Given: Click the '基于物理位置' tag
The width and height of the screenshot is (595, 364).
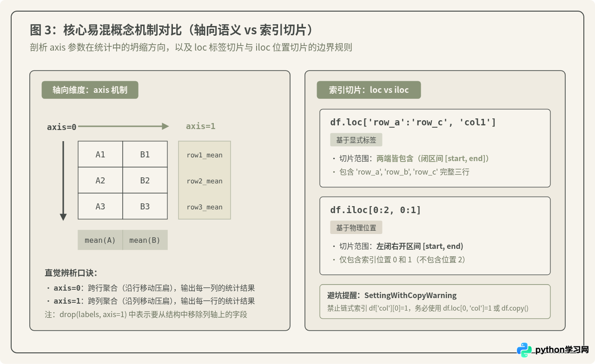Looking at the screenshot, I should [356, 227].
